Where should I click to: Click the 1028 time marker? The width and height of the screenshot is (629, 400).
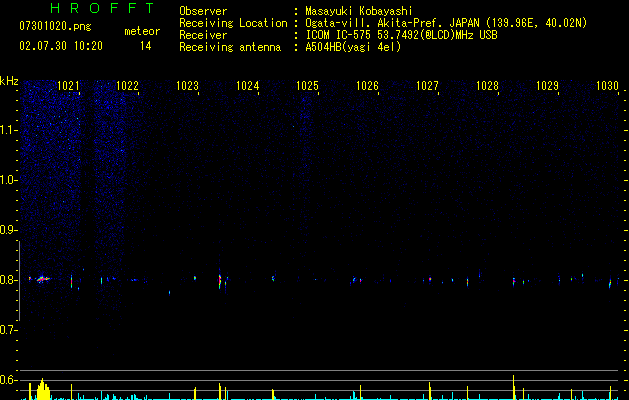pyautogui.click(x=487, y=86)
